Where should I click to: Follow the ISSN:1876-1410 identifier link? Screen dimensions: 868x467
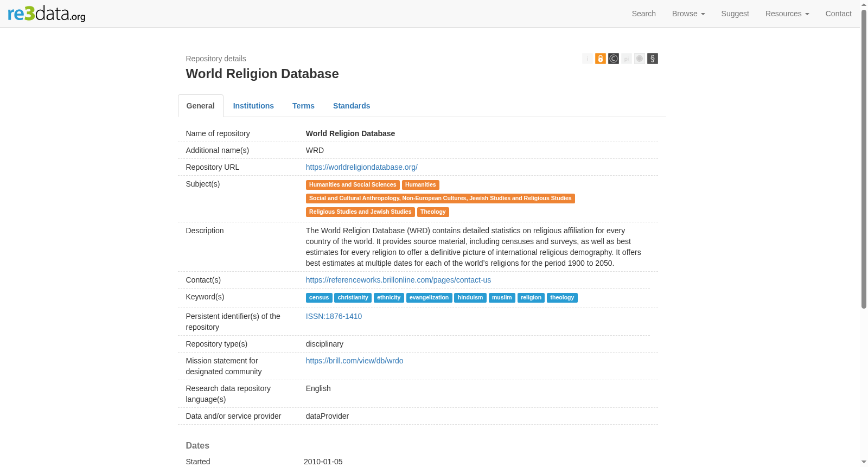tap(334, 316)
